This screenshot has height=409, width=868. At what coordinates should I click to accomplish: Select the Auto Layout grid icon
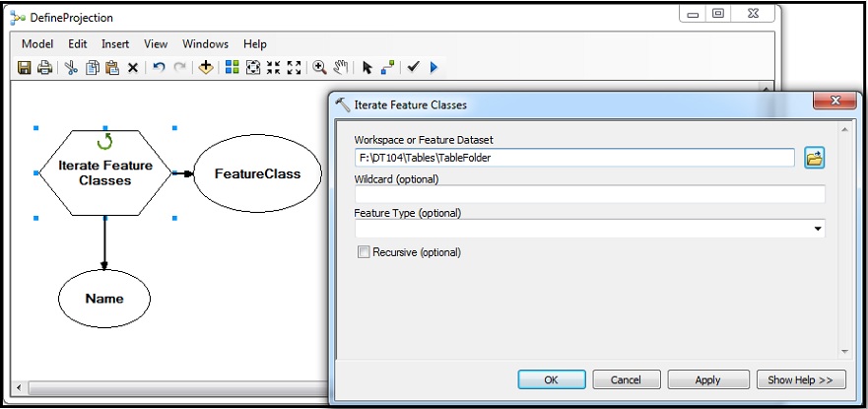pyautogui.click(x=232, y=68)
